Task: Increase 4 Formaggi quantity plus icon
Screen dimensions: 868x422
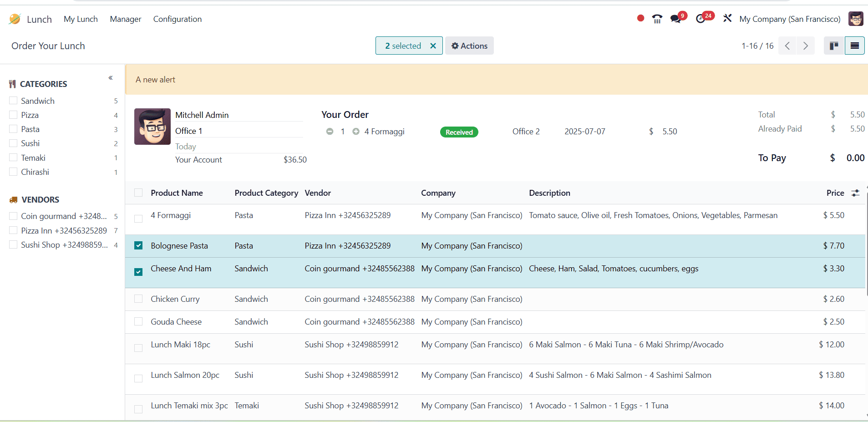Action: tap(356, 132)
